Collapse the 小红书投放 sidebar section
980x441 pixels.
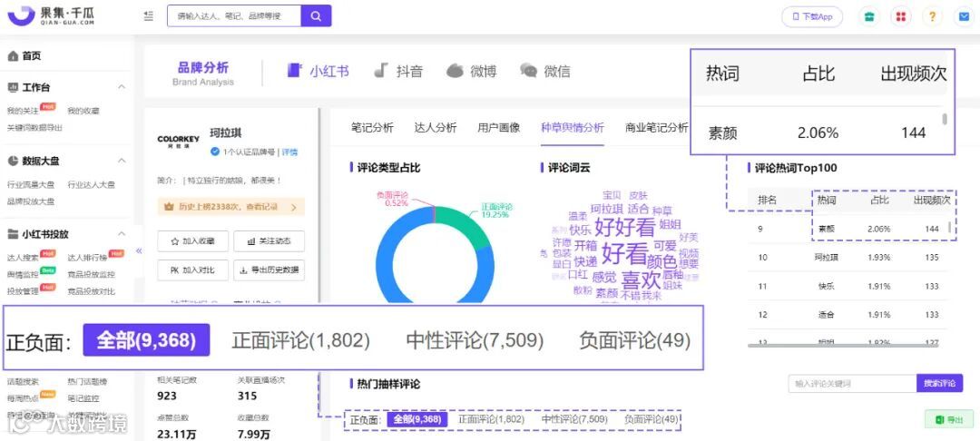click(x=122, y=234)
